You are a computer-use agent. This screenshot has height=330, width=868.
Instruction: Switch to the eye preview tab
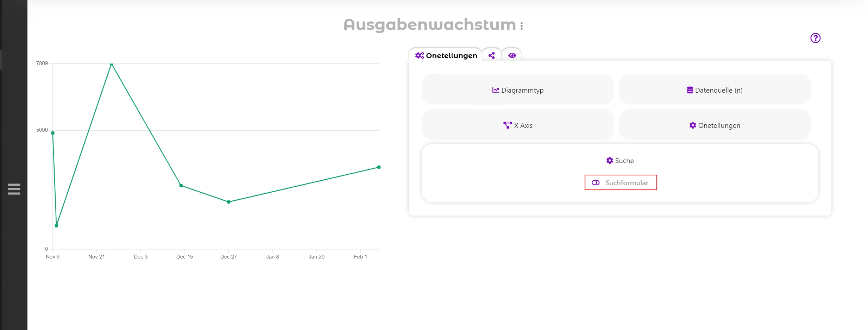point(512,55)
